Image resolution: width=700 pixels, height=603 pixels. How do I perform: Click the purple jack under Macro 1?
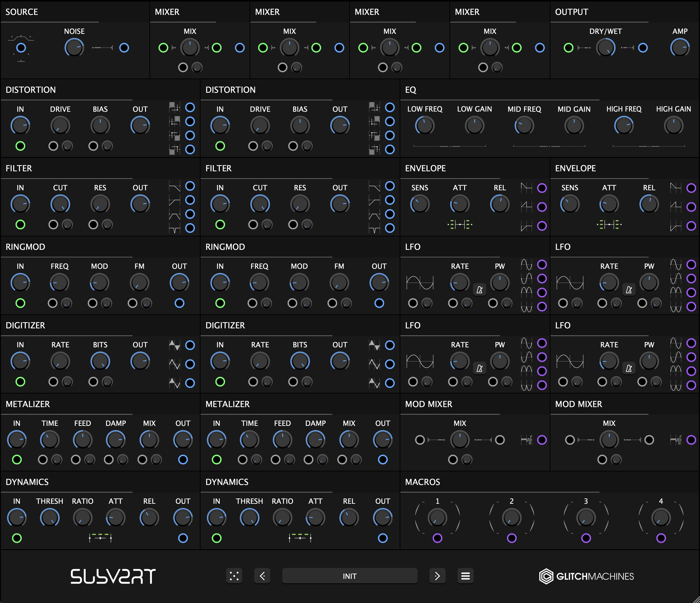click(437, 538)
